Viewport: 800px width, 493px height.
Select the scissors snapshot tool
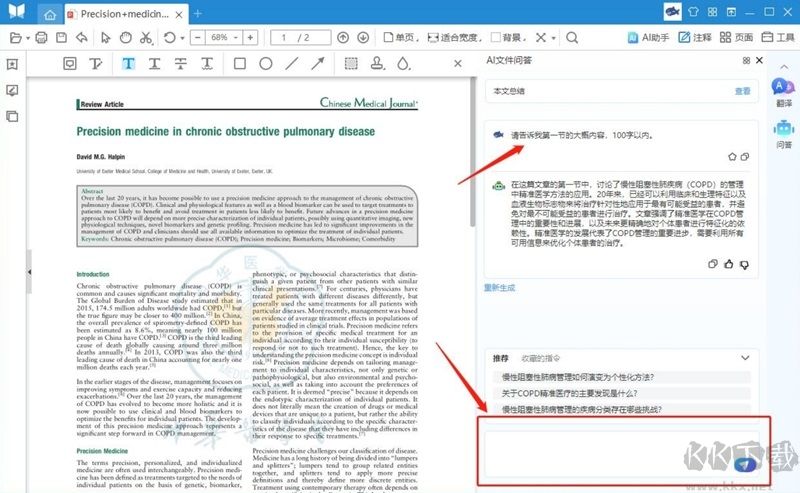pos(146,37)
